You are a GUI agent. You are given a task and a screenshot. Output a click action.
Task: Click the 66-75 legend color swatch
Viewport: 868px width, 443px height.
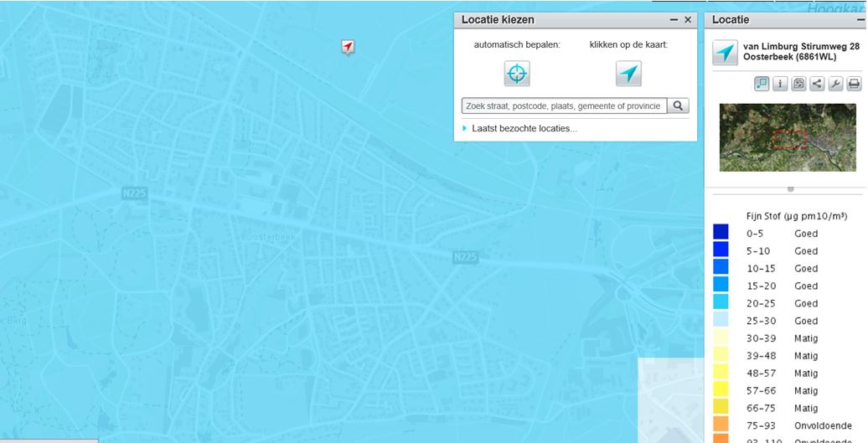721,407
